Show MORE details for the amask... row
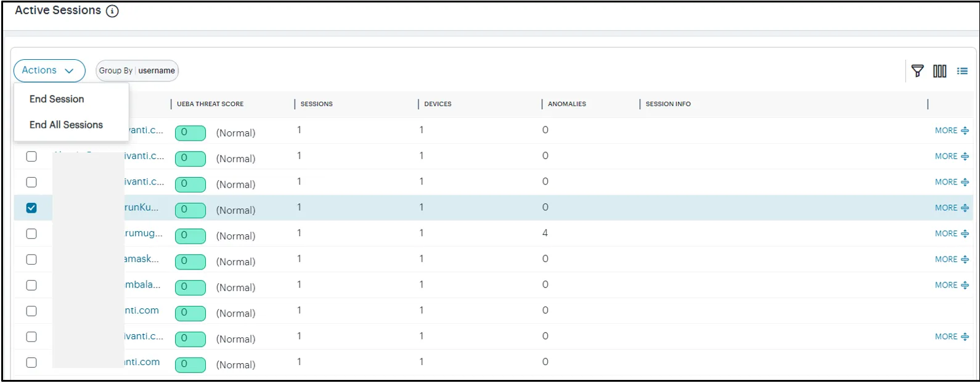This screenshot has height=383, width=980. (952, 260)
